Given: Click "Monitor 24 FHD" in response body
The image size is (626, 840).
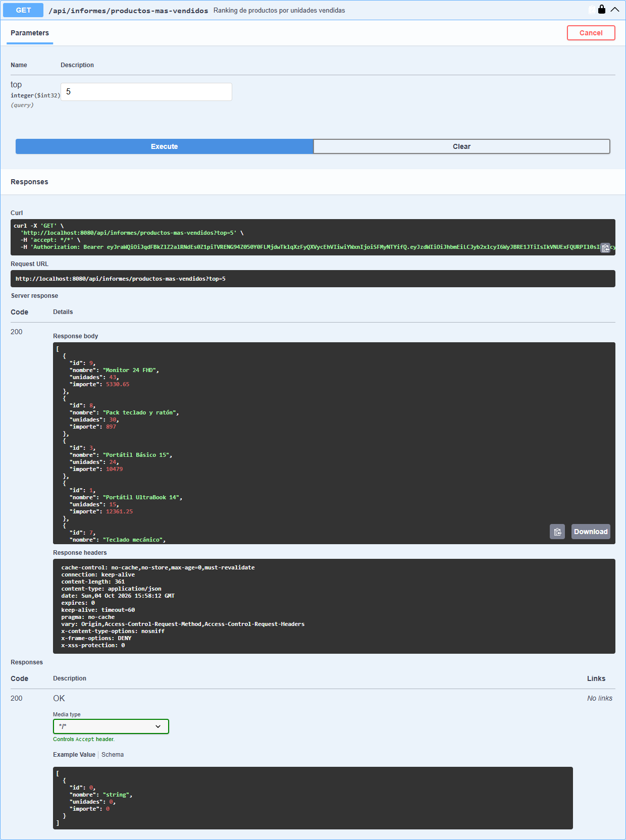Looking at the screenshot, I should coord(129,370).
